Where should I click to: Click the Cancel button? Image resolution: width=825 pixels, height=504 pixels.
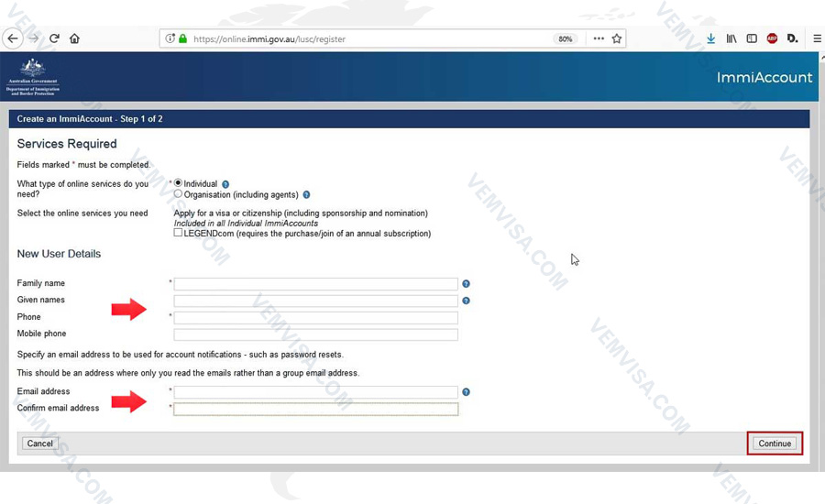click(x=40, y=444)
